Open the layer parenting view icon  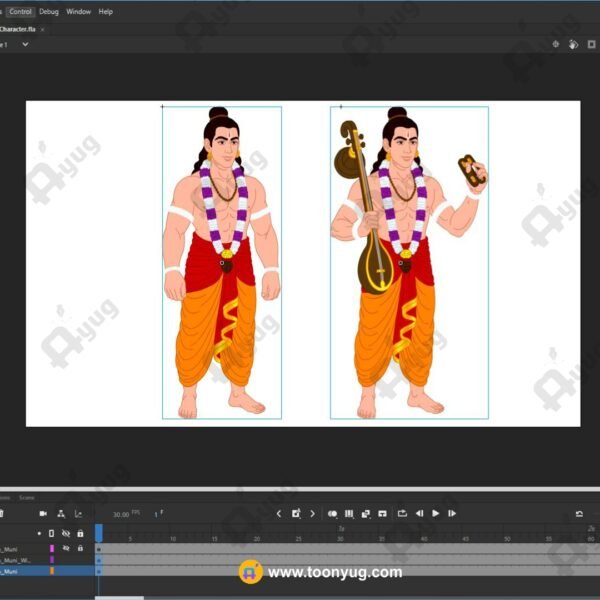[x=61, y=514]
